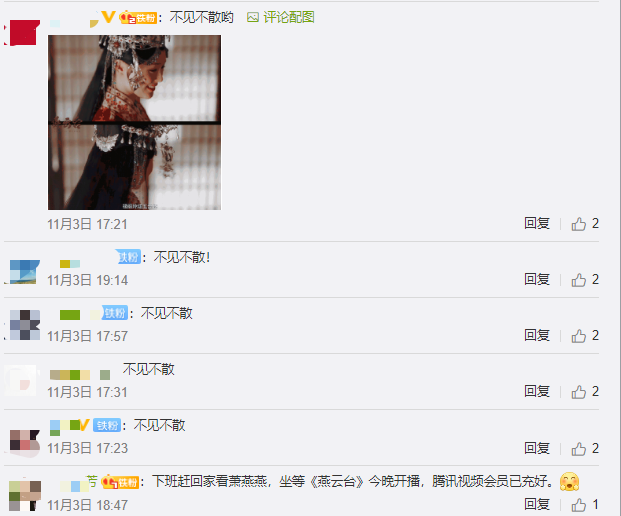
Task: Click the 评论配图 link text
Action: [x=289, y=17]
